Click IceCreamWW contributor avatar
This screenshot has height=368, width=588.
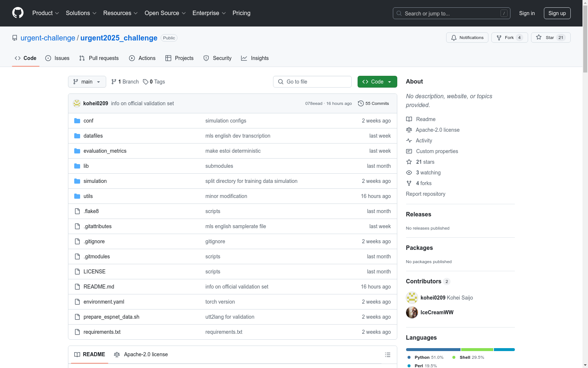tap(412, 312)
